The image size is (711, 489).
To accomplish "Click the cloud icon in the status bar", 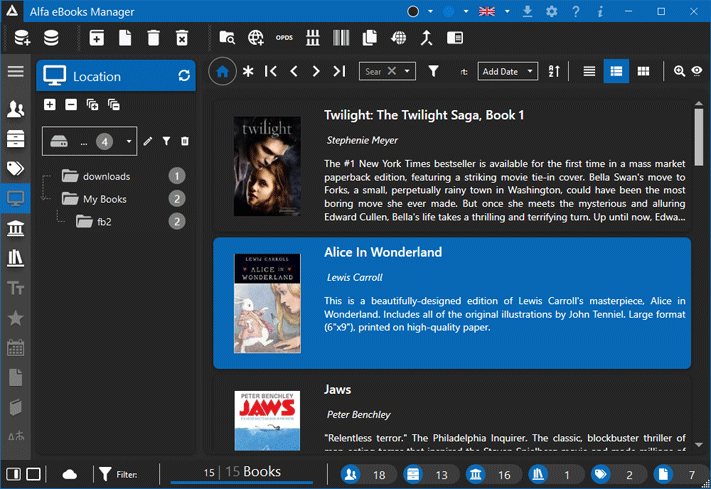I will click(69, 474).
